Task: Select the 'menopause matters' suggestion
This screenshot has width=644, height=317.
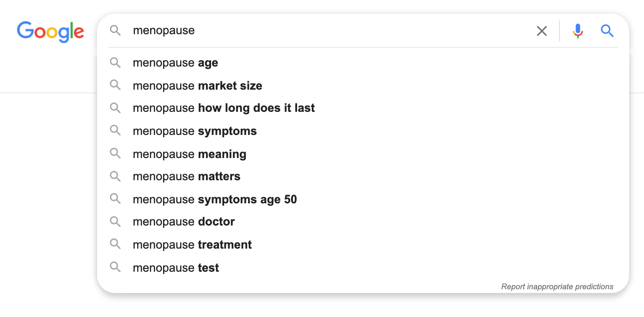Action: pos(186,176)
